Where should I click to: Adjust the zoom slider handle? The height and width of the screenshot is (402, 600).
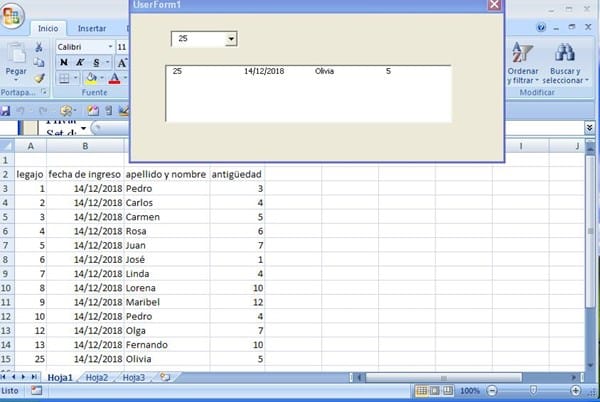coord(533,390)
